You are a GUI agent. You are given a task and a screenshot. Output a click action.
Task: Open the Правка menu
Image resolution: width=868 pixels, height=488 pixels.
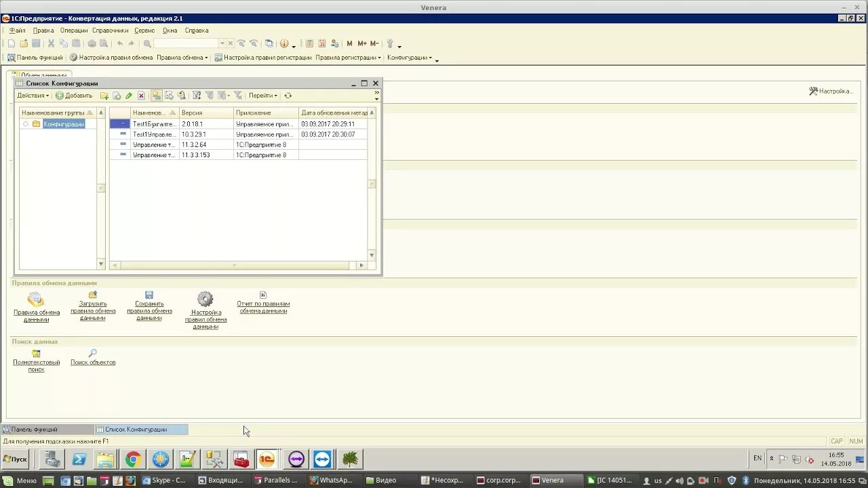pos(43,30)
